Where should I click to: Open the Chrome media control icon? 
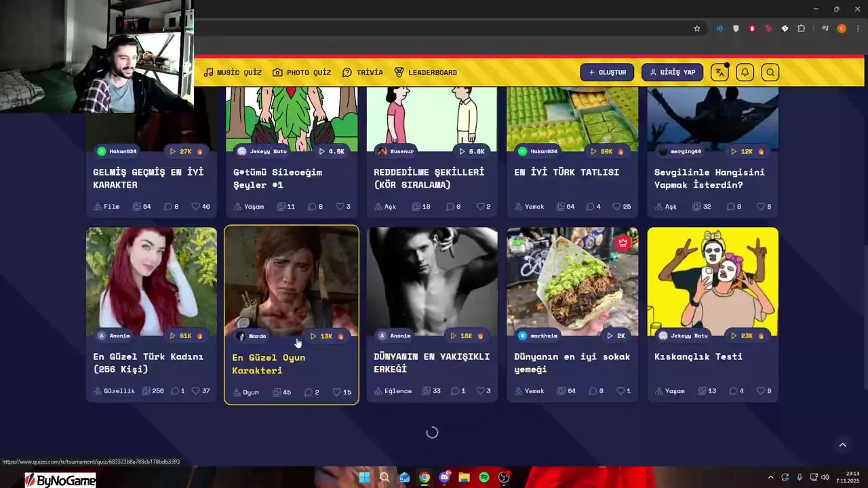pos(825,28)
